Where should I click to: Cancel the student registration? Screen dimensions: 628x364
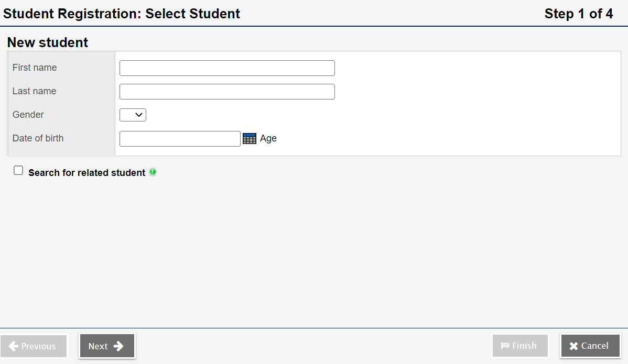[x=590, y=346]
